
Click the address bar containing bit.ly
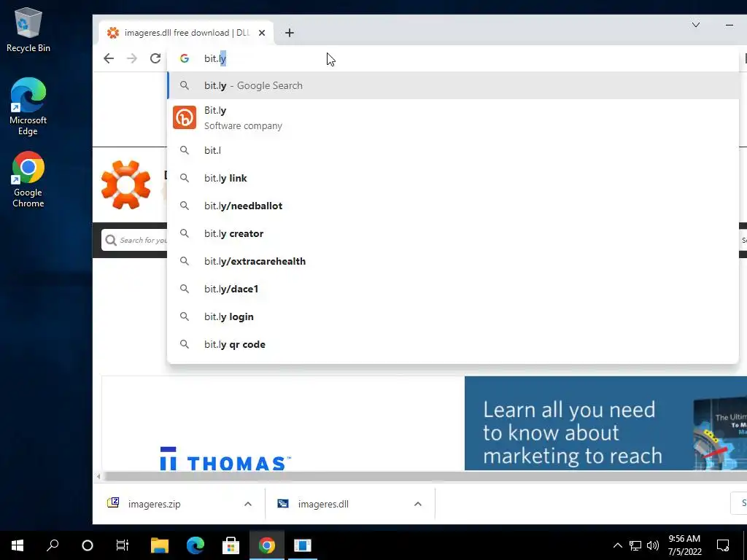[452, 58]
